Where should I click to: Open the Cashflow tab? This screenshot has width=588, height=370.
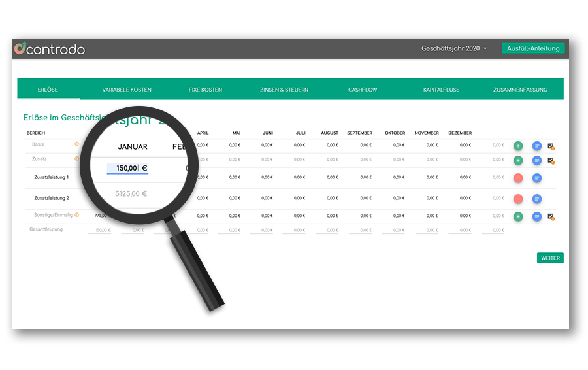pyautogui.click(x=363, y=90)
